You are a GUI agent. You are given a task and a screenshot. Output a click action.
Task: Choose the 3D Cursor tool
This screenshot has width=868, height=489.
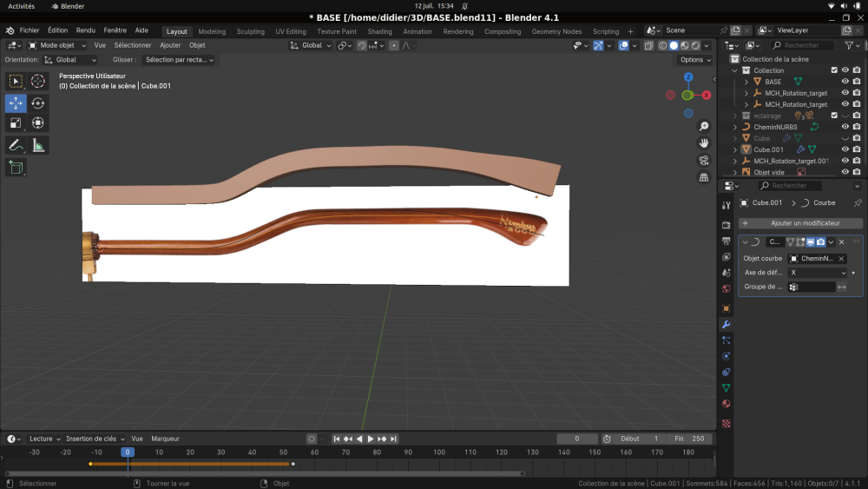coord(38,81)
